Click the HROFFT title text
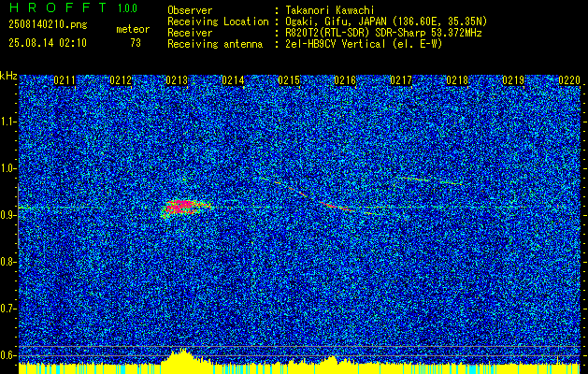The width and height of the screenshot is (588, 374). click(x=58, y=7)
